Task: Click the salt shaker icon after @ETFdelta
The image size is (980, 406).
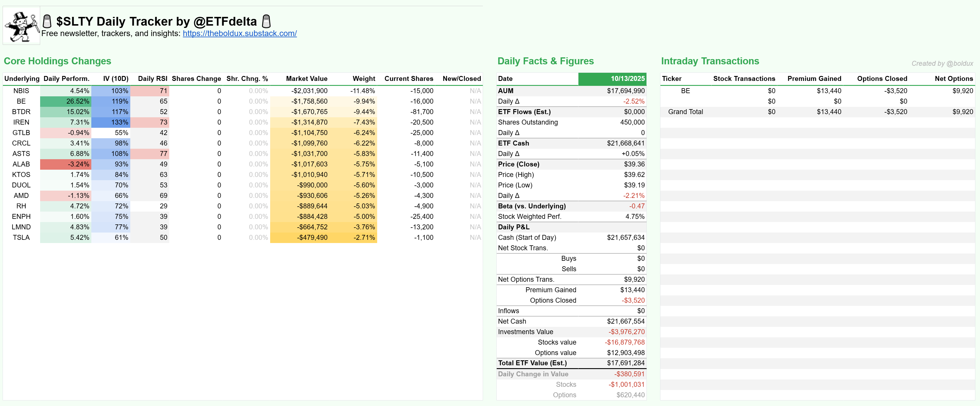Action: (x=266, y=21)
